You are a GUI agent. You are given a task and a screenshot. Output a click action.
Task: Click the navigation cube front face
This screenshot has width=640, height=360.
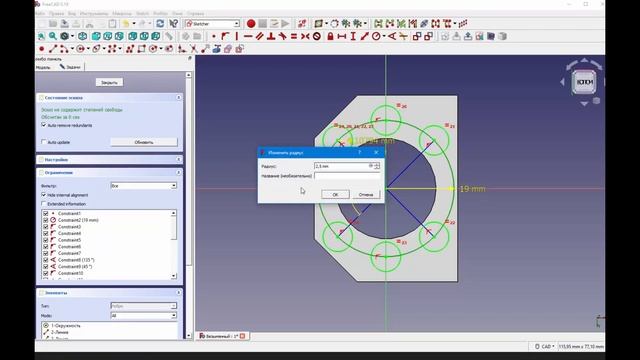584,82
